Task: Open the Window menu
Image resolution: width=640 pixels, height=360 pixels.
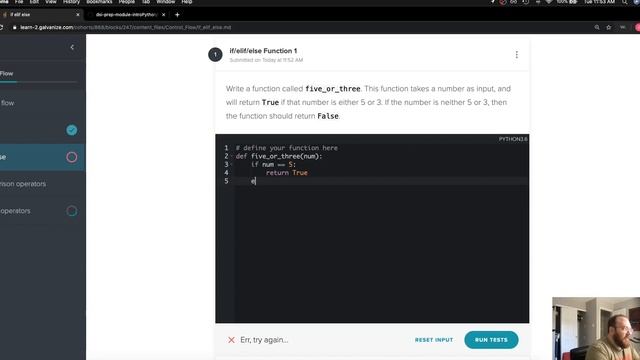Action: pos(166,2)
